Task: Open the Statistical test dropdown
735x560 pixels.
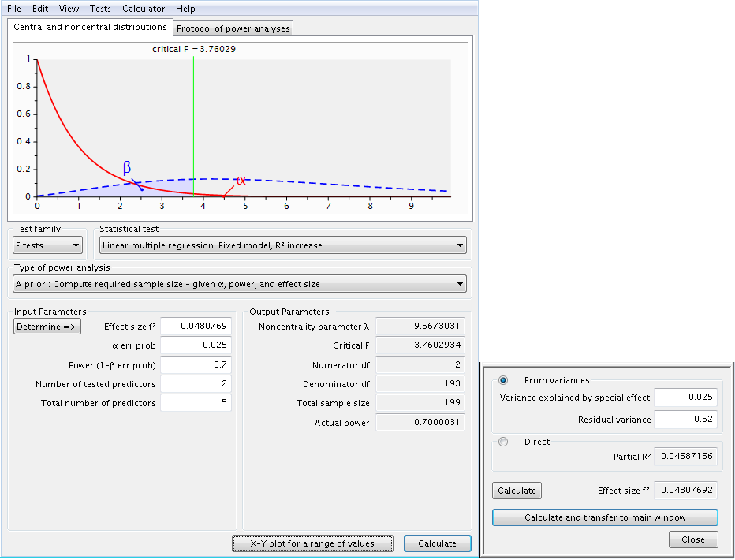Action: [x=282, y=245]
